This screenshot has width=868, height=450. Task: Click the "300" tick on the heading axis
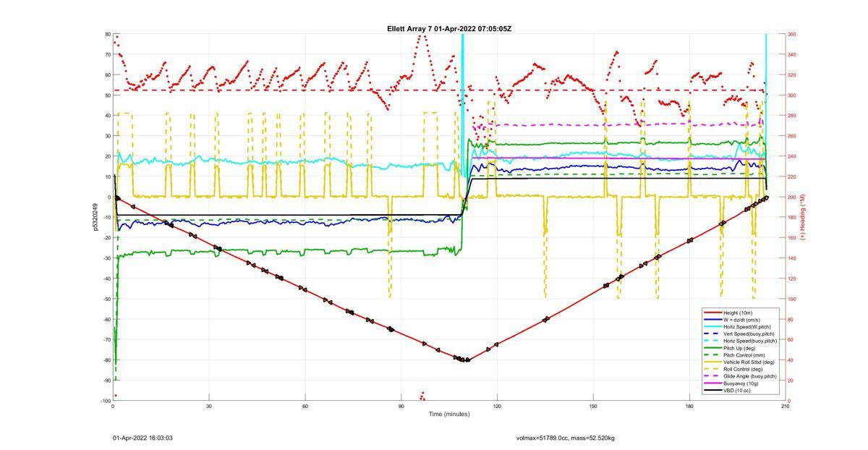pos(792,95)
